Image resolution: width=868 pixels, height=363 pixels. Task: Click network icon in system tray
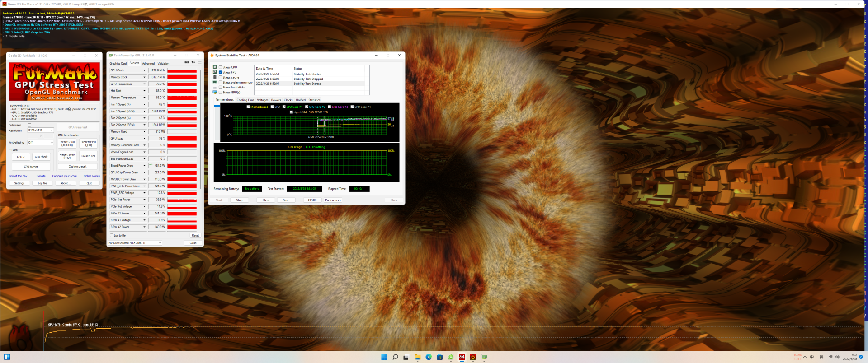pos(831,357)
